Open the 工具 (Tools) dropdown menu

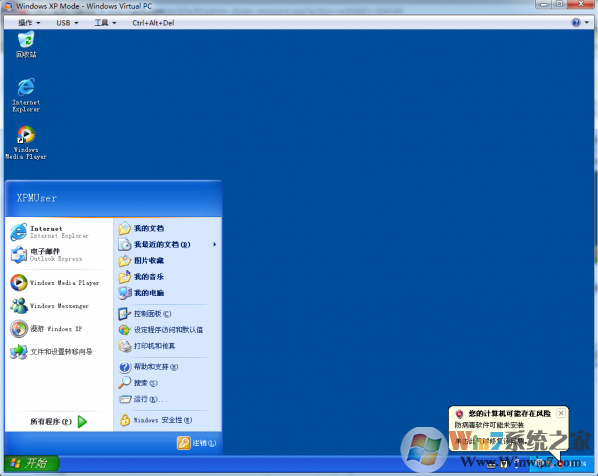(105, 23)
